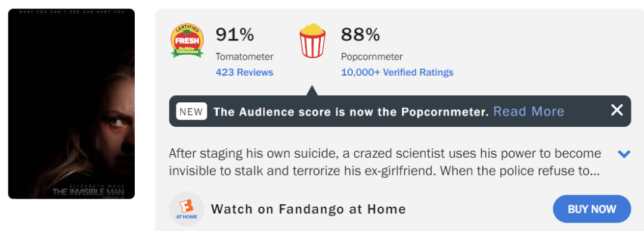Screen dimensions: 644x231
Task: Click the truncated synopsis paragraph
Action: click(x=385, y=162)
